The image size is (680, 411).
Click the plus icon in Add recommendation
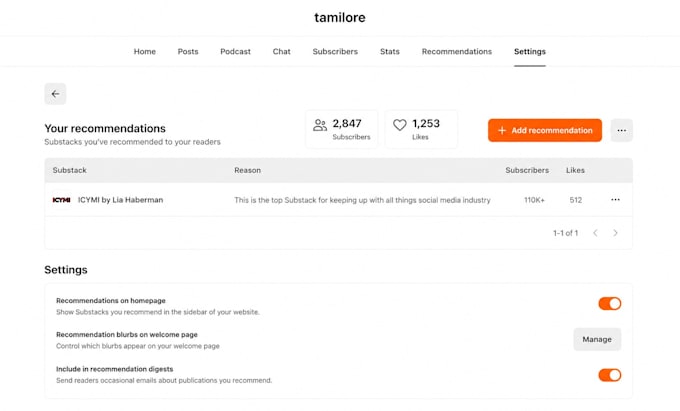502,130
